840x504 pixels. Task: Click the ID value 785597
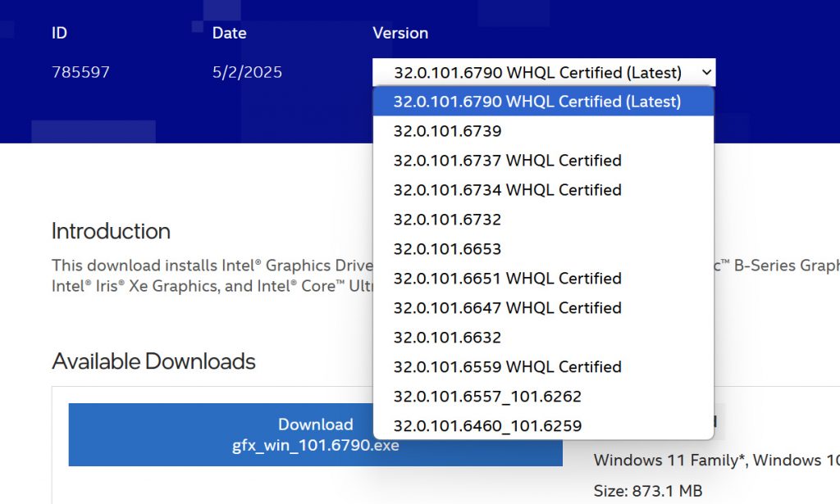pos(80,72)
